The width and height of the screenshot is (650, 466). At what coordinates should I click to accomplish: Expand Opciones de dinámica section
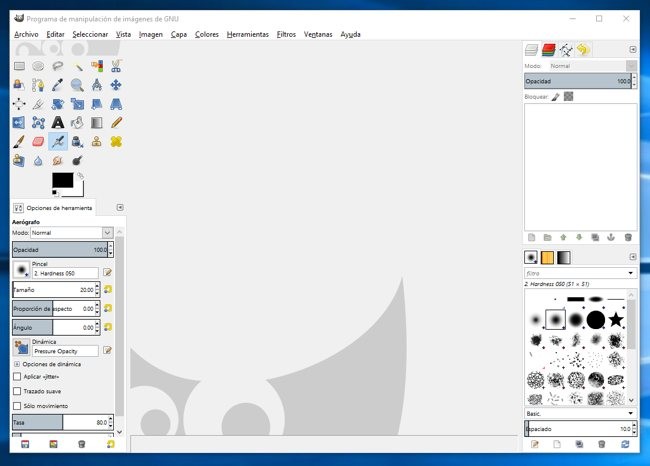point(16,364)
